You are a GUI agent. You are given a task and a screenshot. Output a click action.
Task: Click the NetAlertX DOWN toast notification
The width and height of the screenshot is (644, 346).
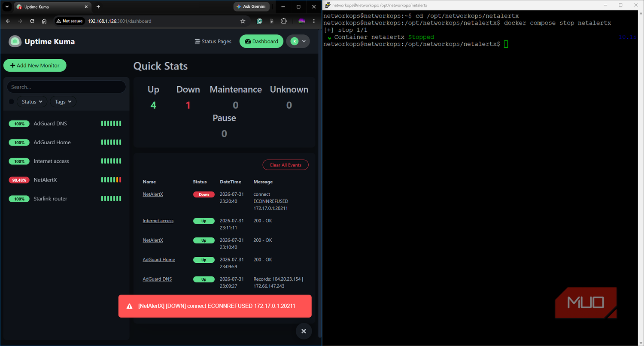coord(215,306)
